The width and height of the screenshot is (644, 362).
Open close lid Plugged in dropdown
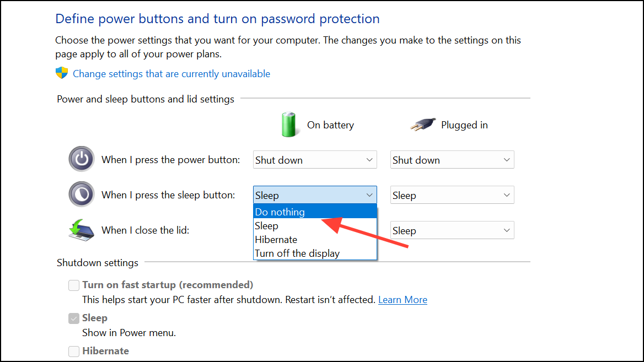[452, 230]
